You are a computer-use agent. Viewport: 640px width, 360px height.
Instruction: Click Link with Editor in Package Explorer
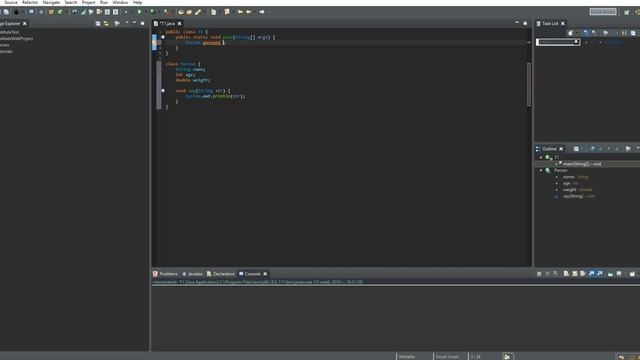(x=106, y=24)
